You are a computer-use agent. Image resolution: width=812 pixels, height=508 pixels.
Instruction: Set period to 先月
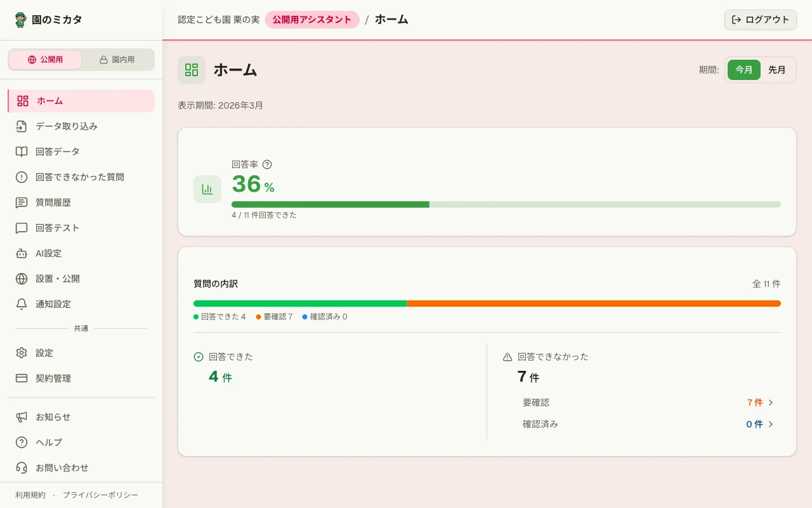(776, 70)
